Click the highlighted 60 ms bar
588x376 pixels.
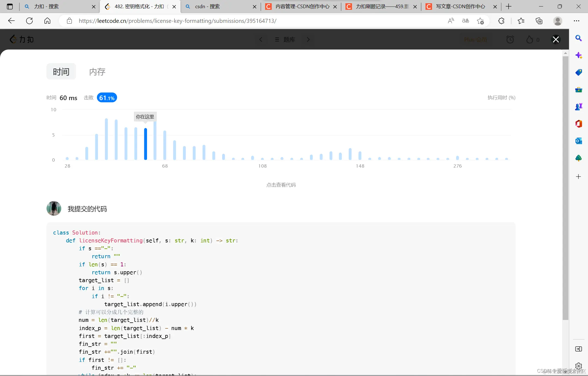[146, 144]
